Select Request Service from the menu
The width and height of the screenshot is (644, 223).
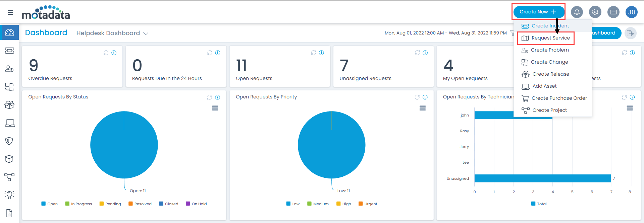[x=550, y=38]
